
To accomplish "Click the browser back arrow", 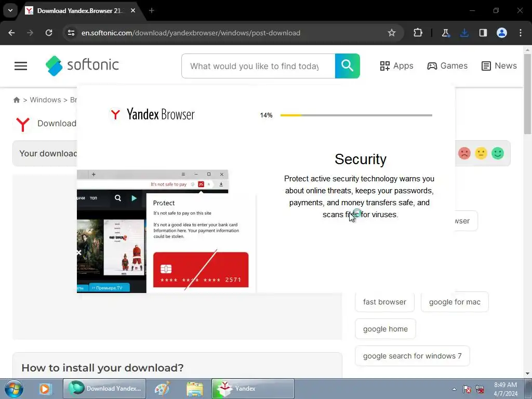I will [x=11, y=33].
